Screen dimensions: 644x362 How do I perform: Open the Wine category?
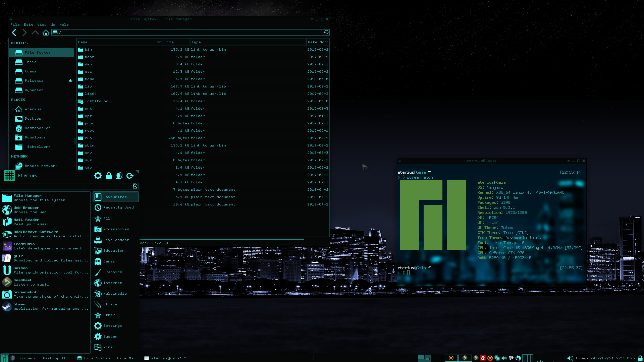click(x=116, y=347)
